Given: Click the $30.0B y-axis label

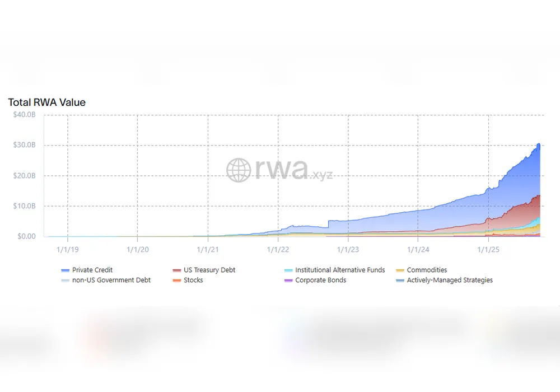Looking at the screenshot, I should pos(24,145).
